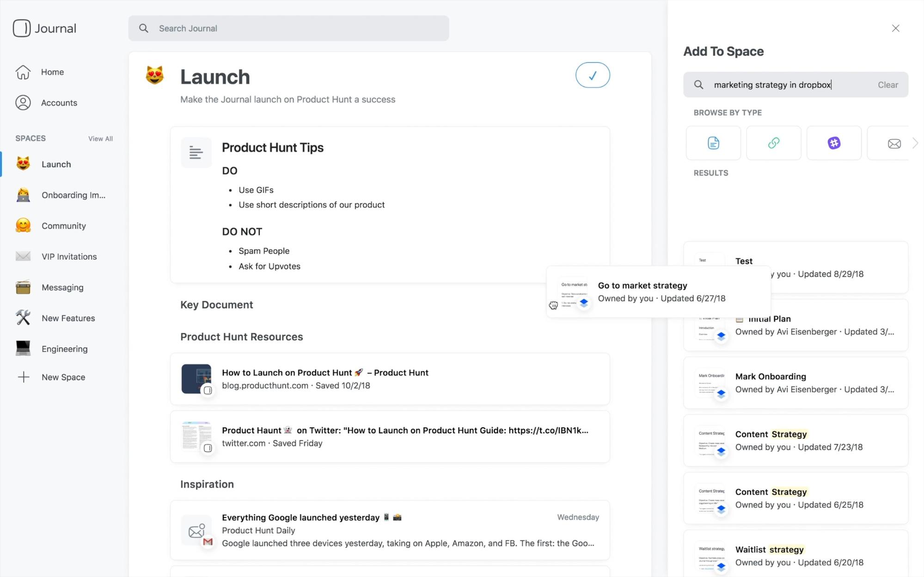Browse by document type icon

[x=713, y=143]
